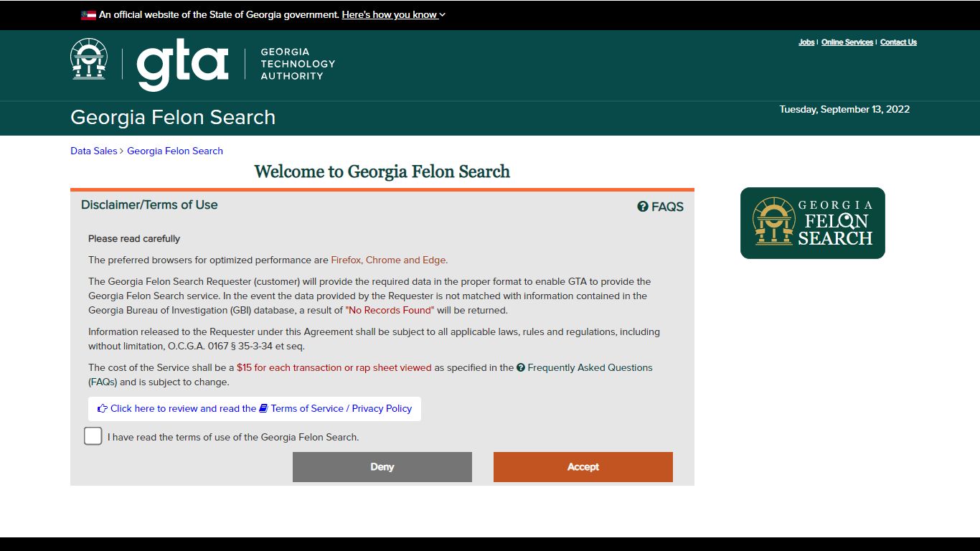Image resolution: width=980 pixels, height=551 pixels.
Task: Click the FAQS label in panel header
Action: tap(667, 207)
